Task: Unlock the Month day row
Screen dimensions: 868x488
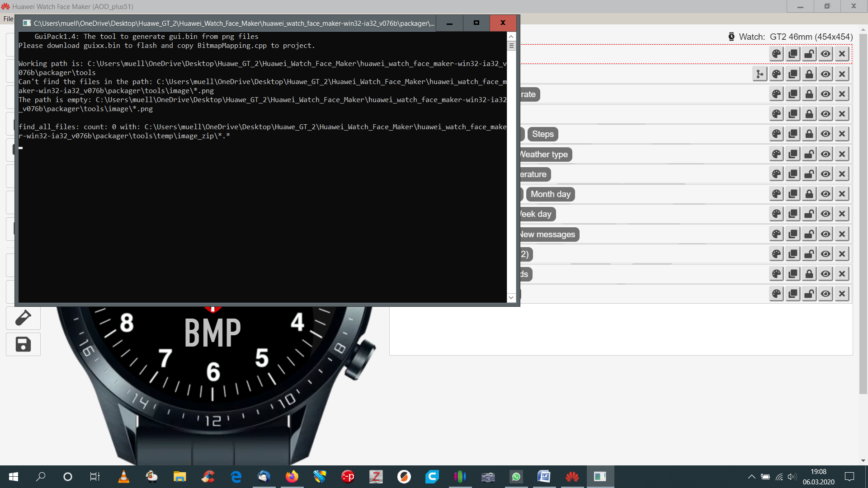Action: [x=809, y=194]
